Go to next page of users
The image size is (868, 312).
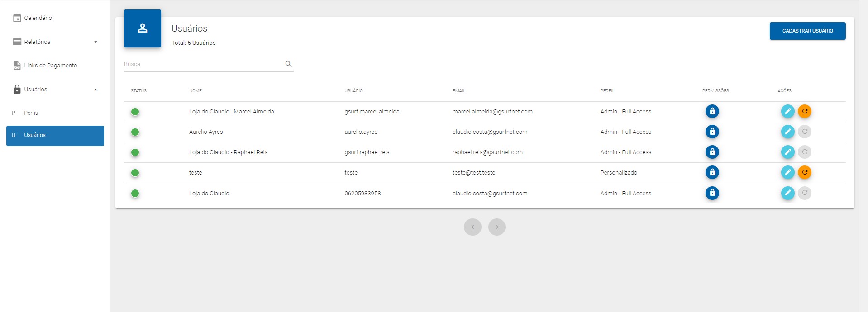click(x=496, y=227)
